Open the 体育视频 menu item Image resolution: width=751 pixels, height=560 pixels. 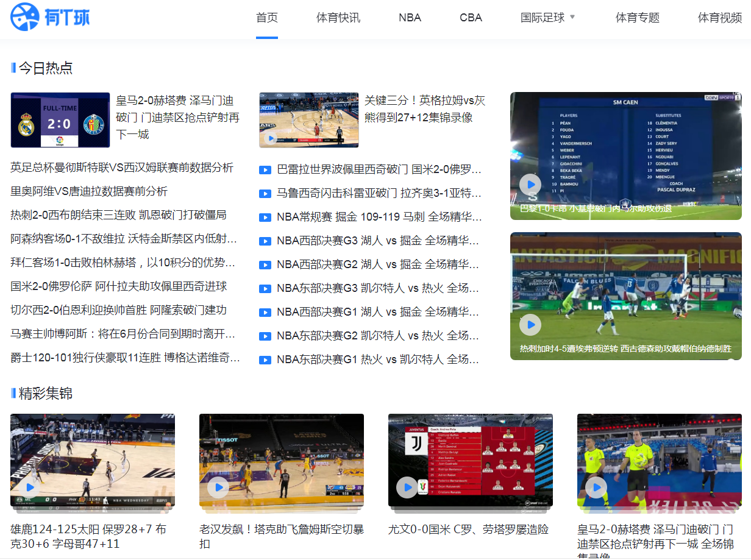coord(720,18)
